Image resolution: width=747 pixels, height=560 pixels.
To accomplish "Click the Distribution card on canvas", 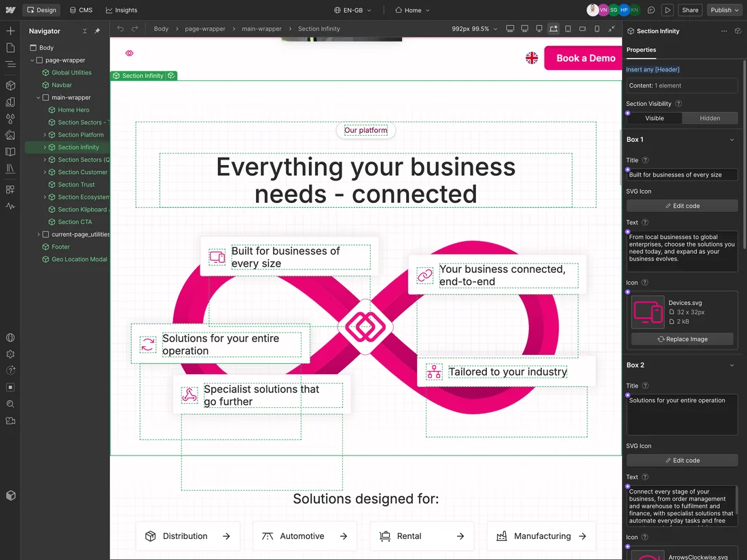I will 187,536.
